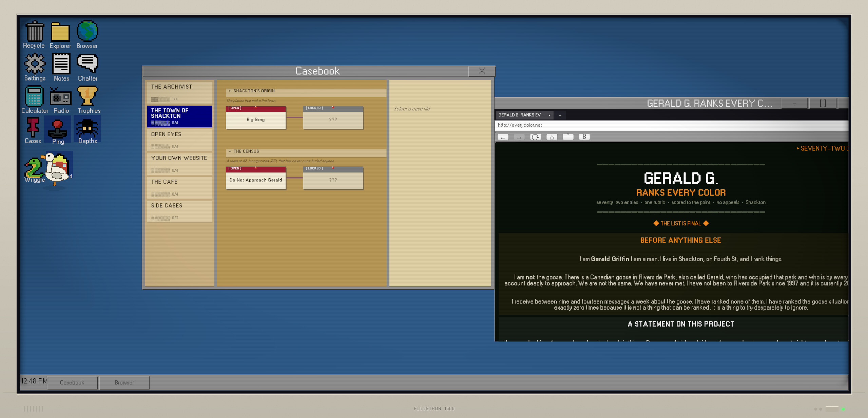Click locked case next to Do Not Approach Gerald

coord(333,178)
